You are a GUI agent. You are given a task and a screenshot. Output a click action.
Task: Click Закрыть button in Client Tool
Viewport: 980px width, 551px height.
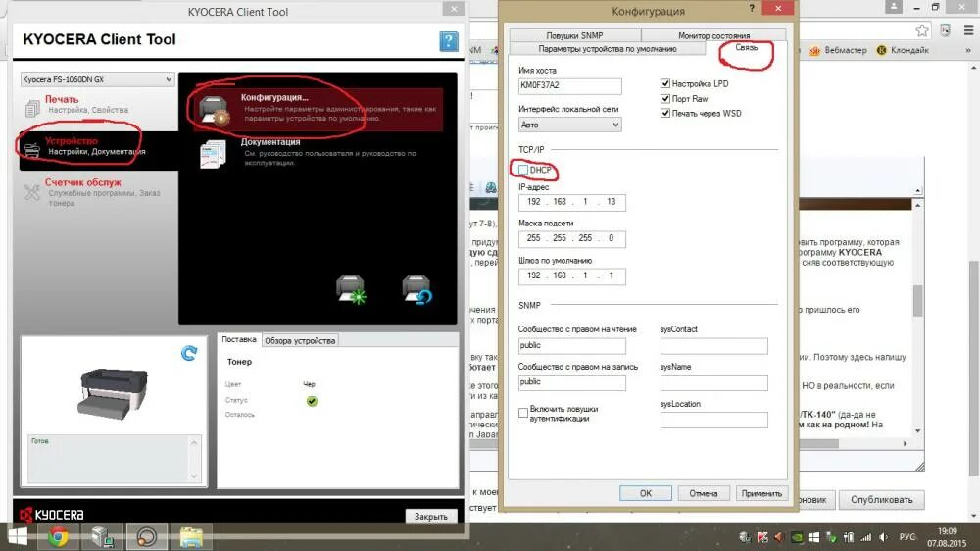pyautogui.click(x=430, y=517)
